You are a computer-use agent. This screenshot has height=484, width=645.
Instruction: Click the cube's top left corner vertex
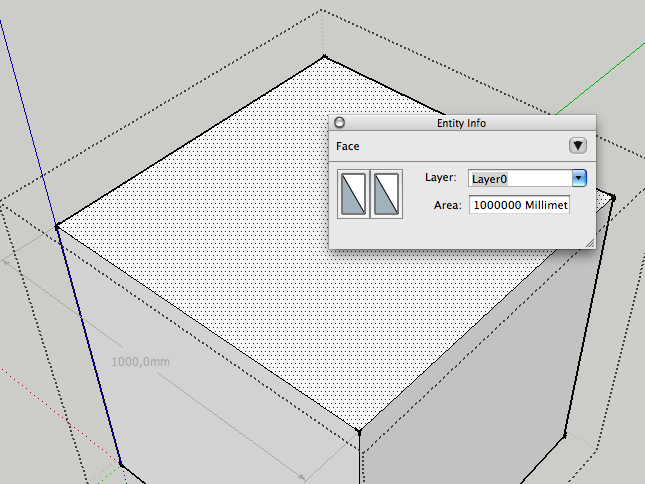click(x=57, y=225)
